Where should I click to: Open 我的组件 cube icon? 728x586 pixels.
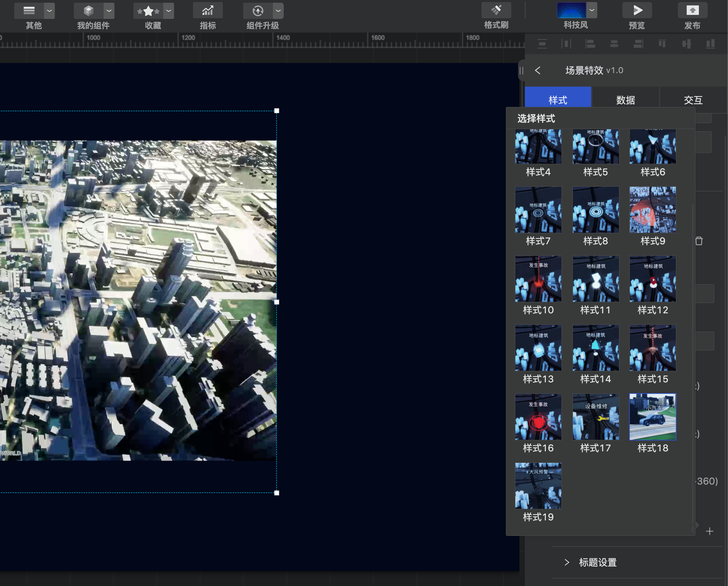pos(88,10)
